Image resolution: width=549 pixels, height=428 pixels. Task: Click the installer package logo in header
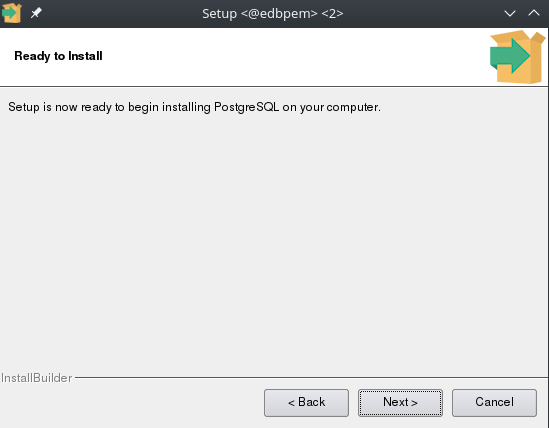tap(517, 57)
